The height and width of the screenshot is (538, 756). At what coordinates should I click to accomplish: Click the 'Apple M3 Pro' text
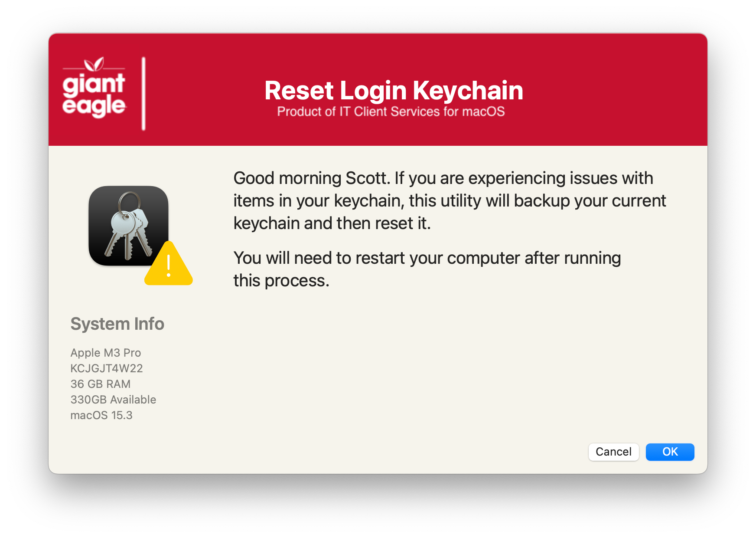tap(106, 353)
